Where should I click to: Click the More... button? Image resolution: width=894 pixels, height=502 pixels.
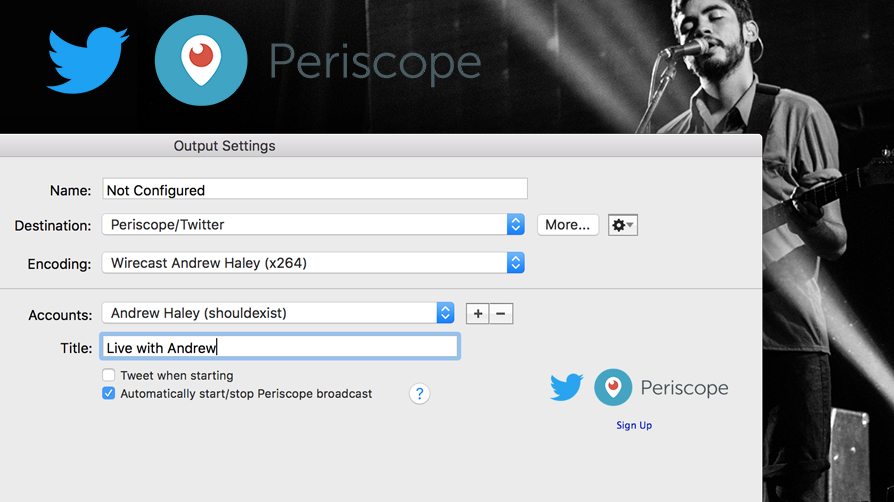tap(567, 225)
